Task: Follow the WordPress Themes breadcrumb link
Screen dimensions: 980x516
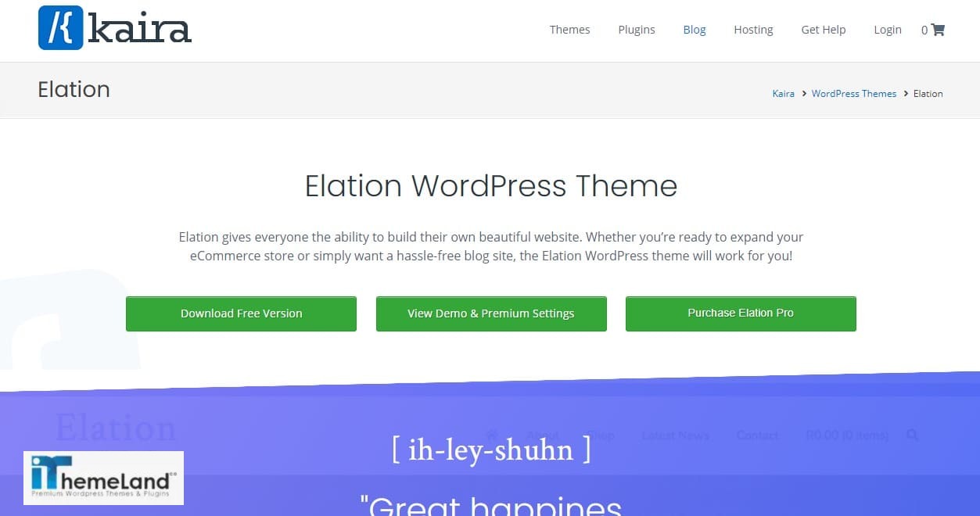Action: [x=853, y=94]
